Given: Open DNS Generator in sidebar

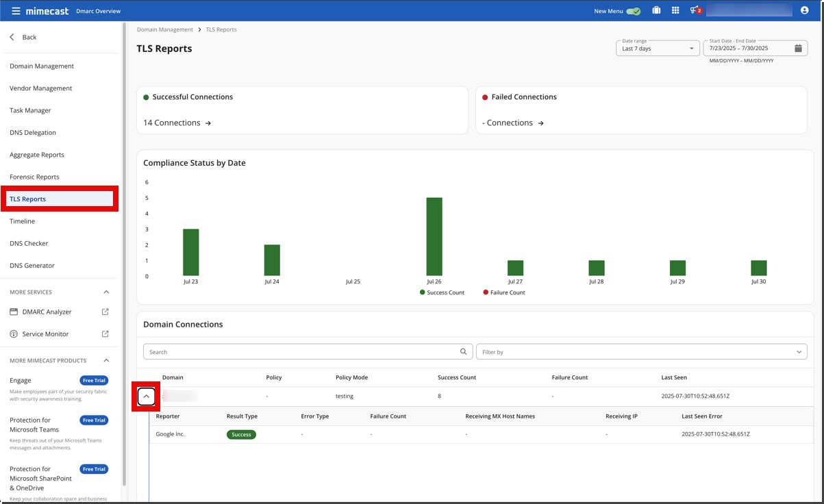Looking at the screenshot, I should tap(32, 266).
